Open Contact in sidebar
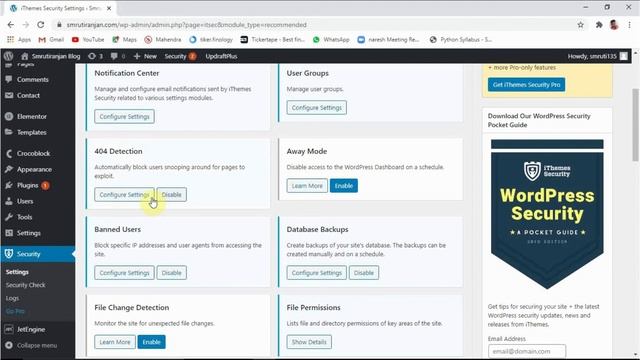The image size is (640, 360). pos(28,96)
